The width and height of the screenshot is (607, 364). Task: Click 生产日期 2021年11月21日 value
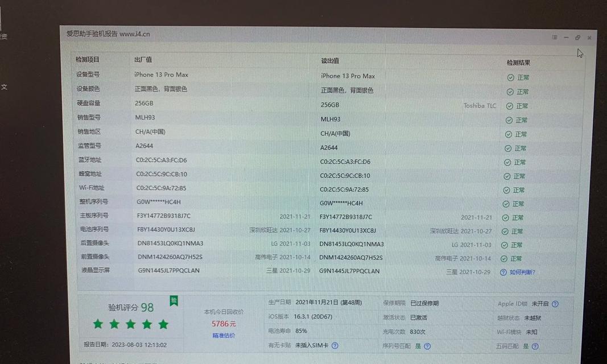(328, 303)
